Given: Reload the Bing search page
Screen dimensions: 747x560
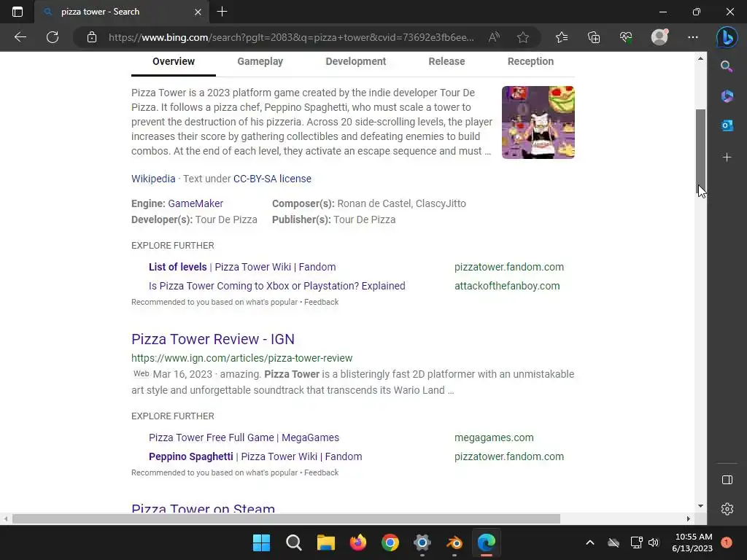Looking at the screenshot, I should (53, 37).
